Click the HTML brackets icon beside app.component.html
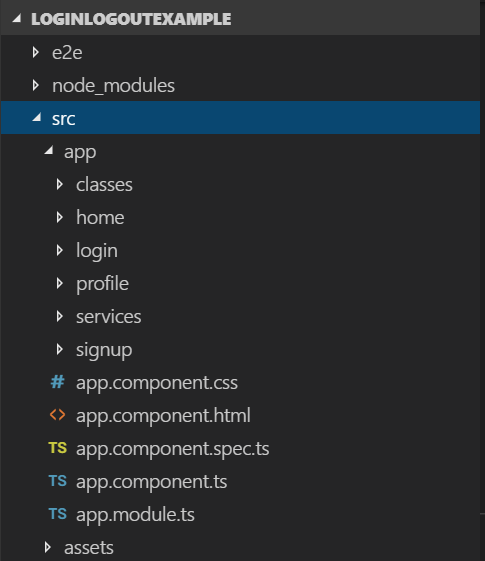 click(57, 415)
